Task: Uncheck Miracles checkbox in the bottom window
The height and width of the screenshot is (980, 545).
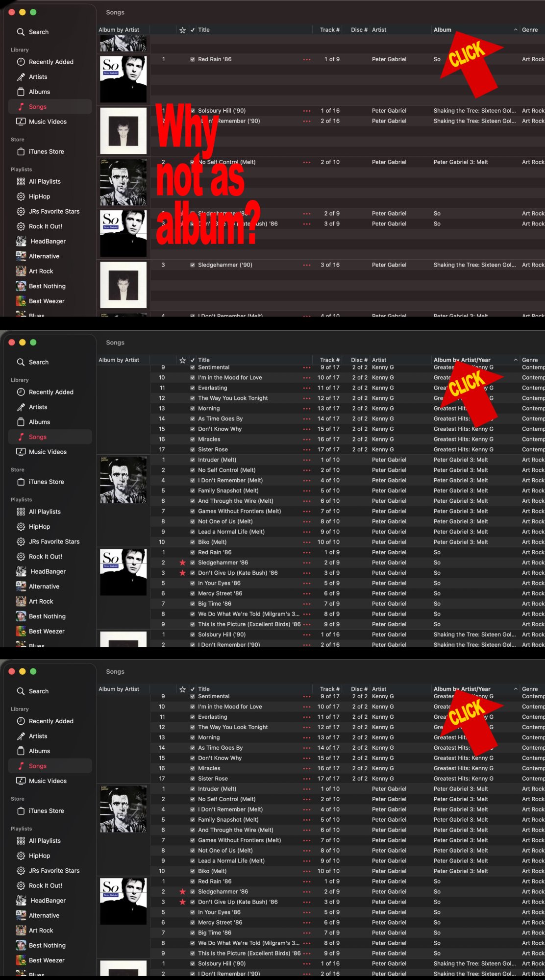Action: coord(193,768)
